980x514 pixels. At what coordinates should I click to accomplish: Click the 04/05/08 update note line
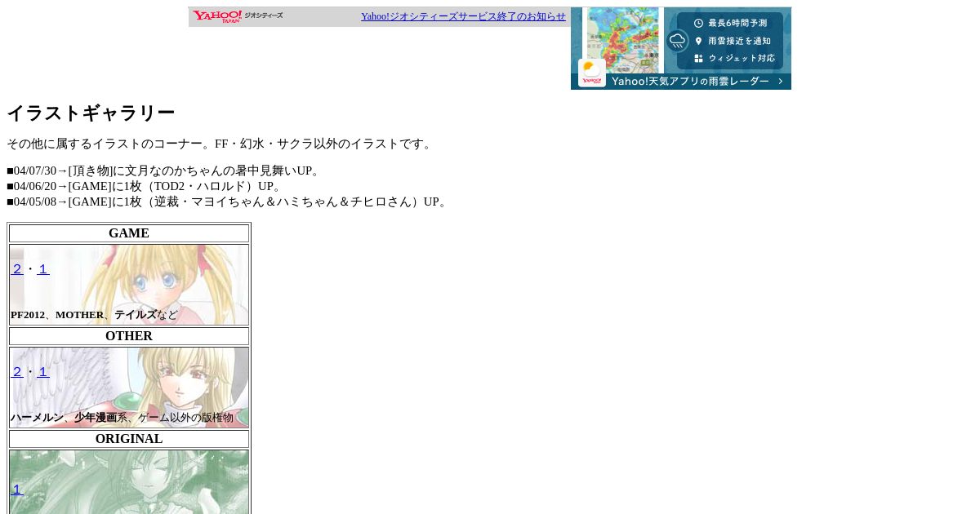pos(229,202)
